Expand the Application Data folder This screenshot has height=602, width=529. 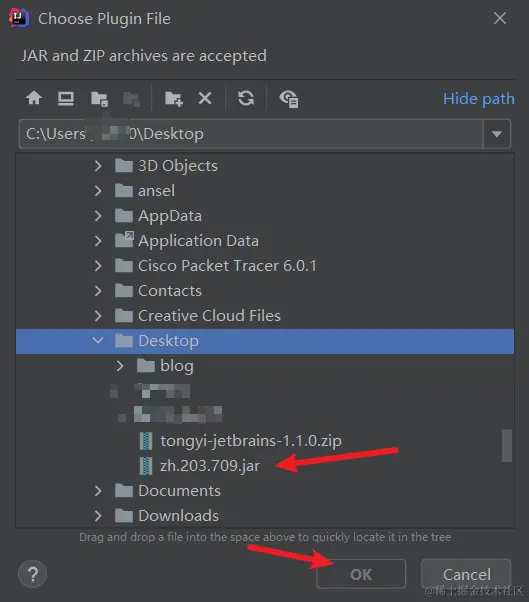coord(98,241)
